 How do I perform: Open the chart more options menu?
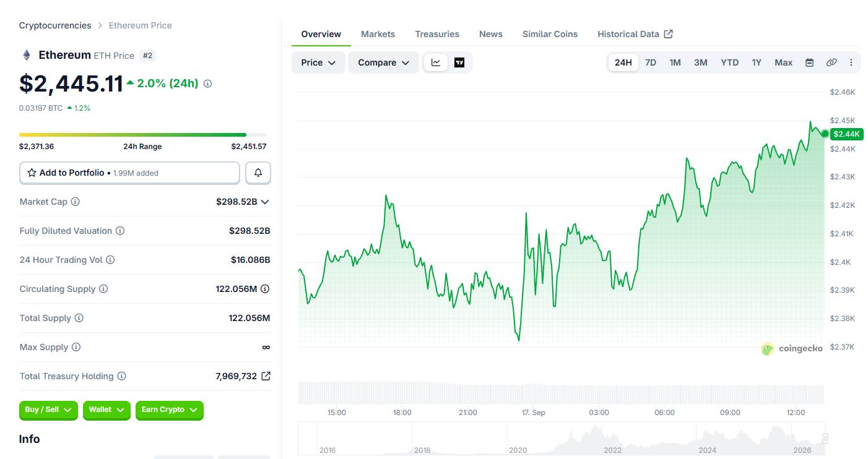tap(851, 62)
